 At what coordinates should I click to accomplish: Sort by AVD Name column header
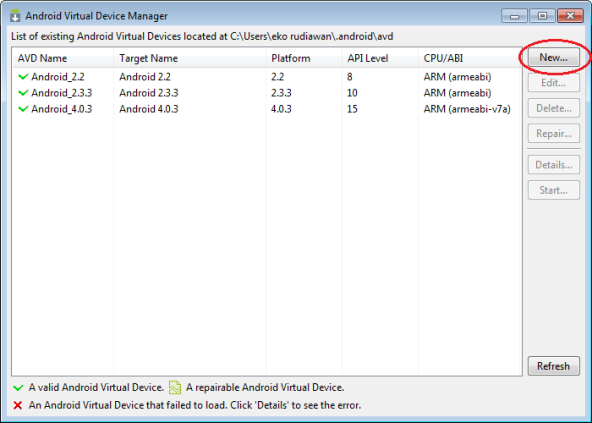(x=63, y=58)
